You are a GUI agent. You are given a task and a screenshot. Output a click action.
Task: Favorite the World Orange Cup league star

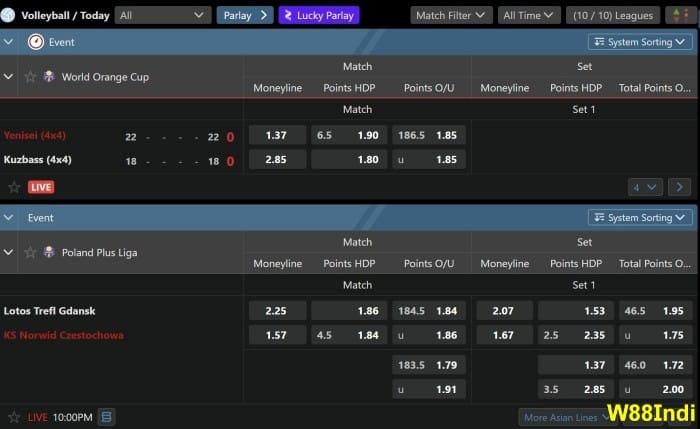click(x=30, y=77)
